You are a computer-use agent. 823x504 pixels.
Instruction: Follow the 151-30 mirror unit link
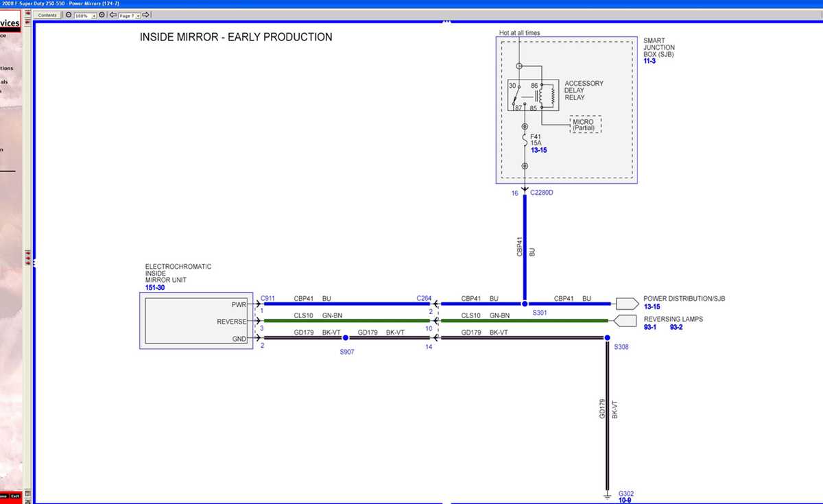point(155,287)
